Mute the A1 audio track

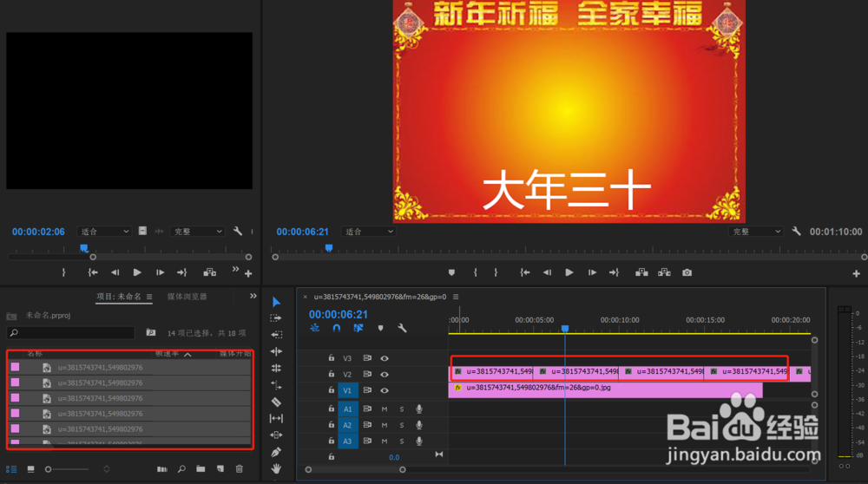pyautogui.click(x=385, y=409)
